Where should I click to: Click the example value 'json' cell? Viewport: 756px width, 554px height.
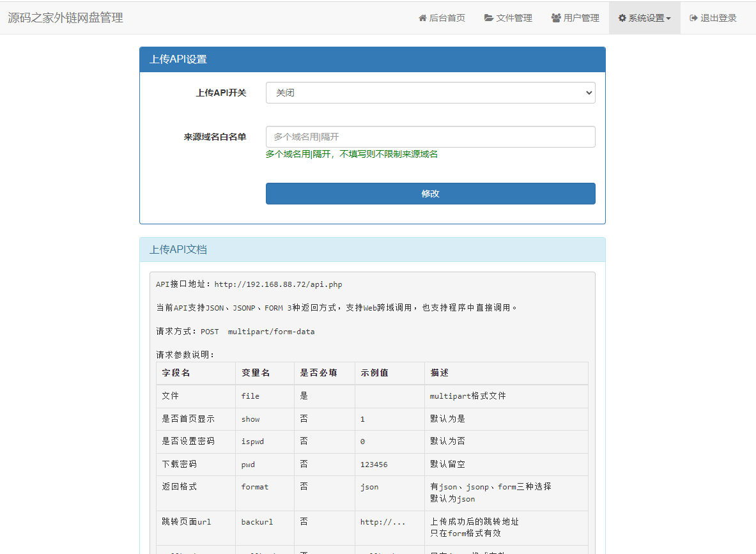tap(390, 493)
